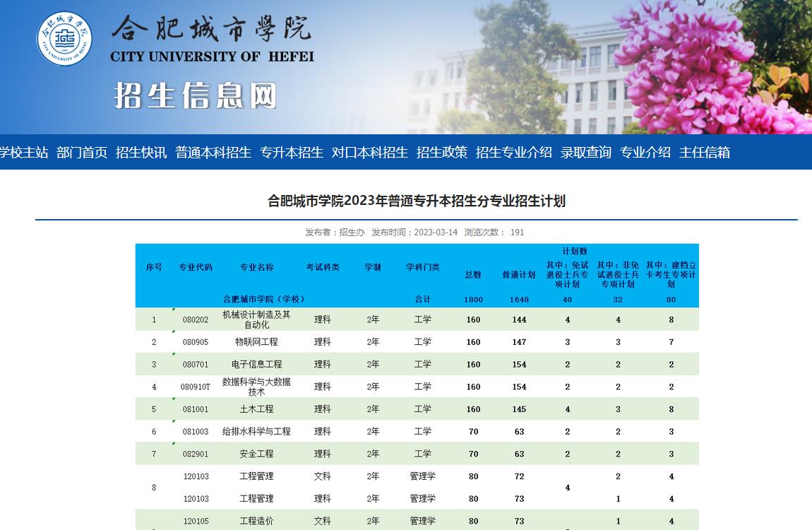Click 144 in the 机械设计 row
This screenshot has width=812, height=530.
pyautogui.click(x=519, y=319)
